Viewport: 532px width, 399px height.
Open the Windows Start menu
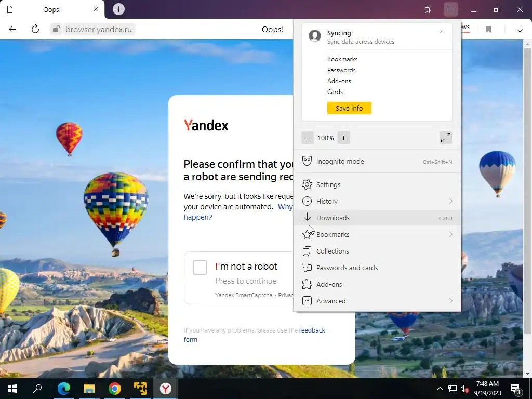12,389
